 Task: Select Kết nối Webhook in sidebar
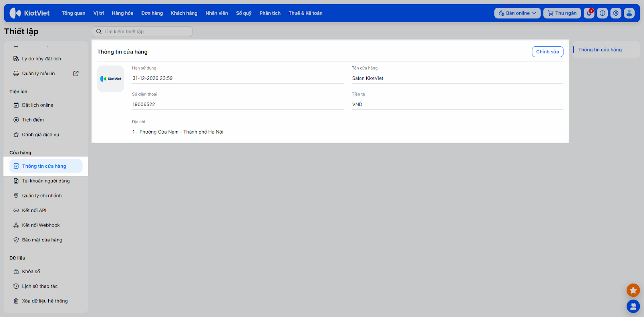coord(46,225)
